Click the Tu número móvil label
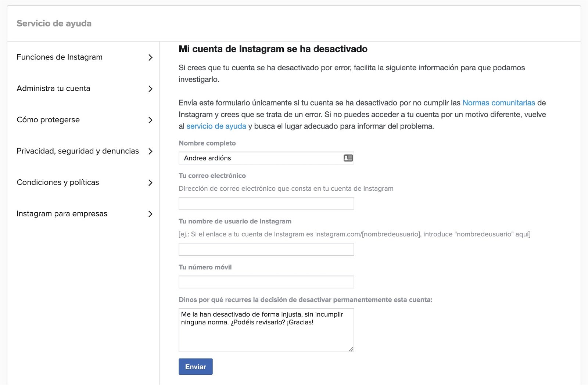 tap(205, 267)
